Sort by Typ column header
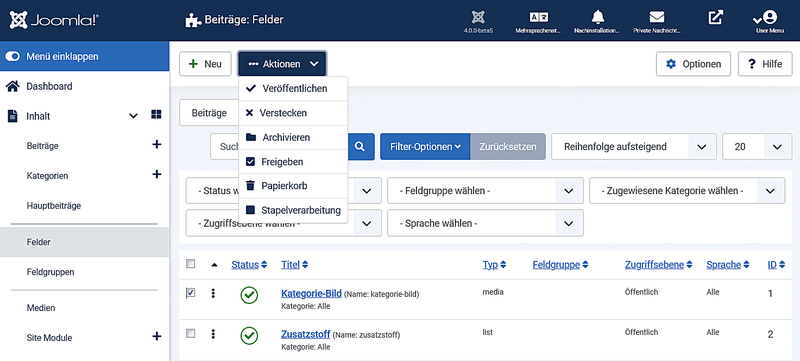The image size is (800, 361). [494, 265]
